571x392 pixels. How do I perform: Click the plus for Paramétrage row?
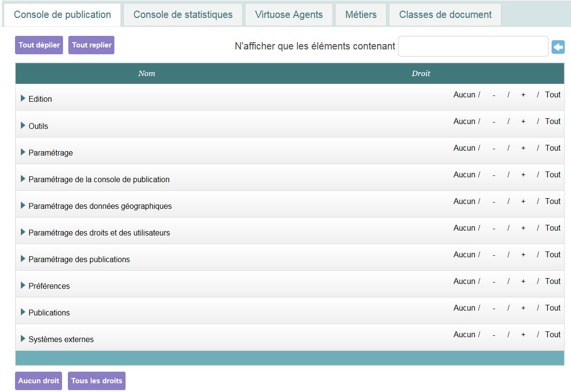coord(523,148)
